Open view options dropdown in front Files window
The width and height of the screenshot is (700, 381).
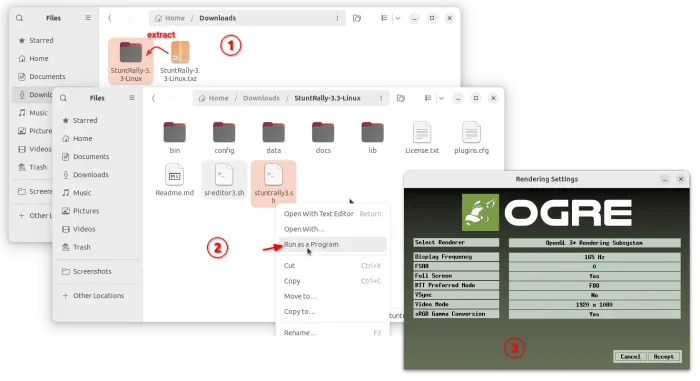(x=442, y=98)
